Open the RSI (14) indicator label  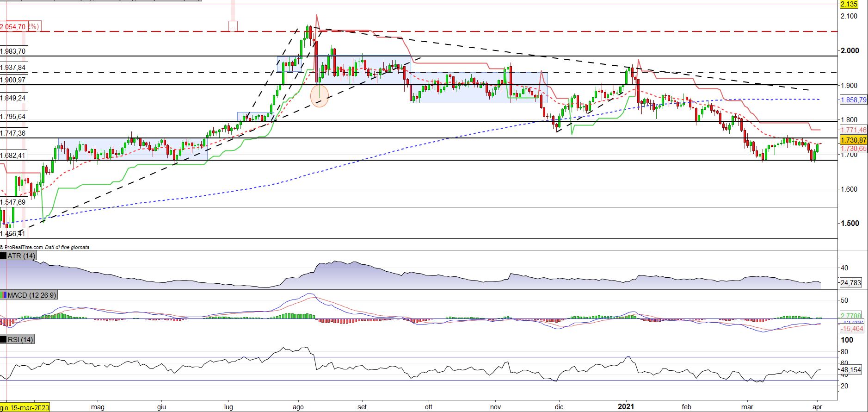(21, 340)
